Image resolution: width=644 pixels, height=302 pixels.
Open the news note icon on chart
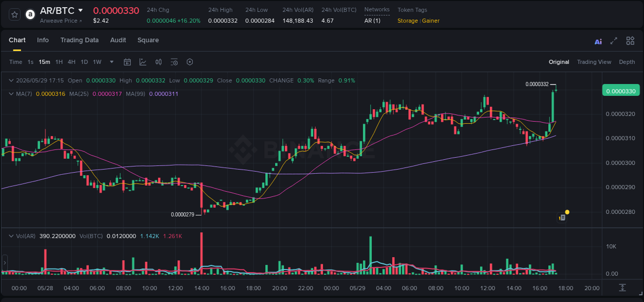coord(562,218)
